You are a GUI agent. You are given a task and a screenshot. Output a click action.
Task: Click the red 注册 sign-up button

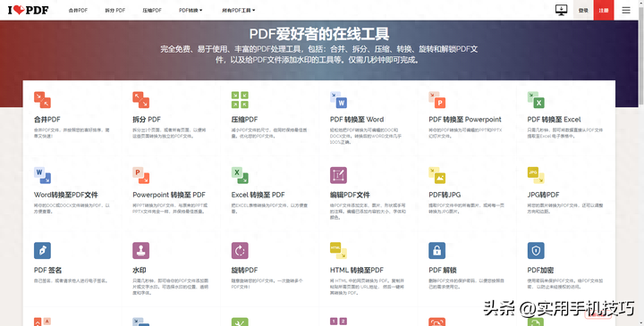[604, 10]
